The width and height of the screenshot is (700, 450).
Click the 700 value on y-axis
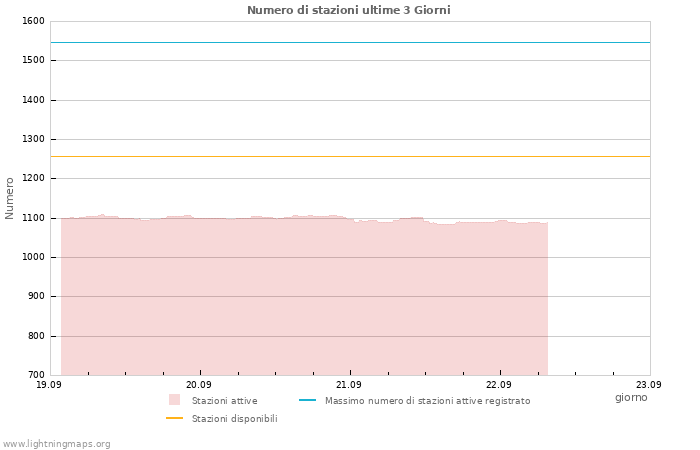[x=36, y=375]
